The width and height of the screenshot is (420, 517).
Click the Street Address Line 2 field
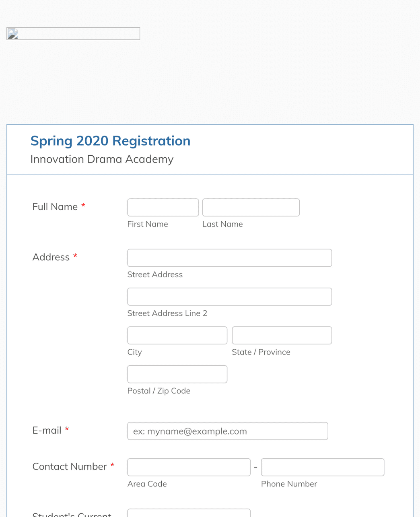(229, 297)
